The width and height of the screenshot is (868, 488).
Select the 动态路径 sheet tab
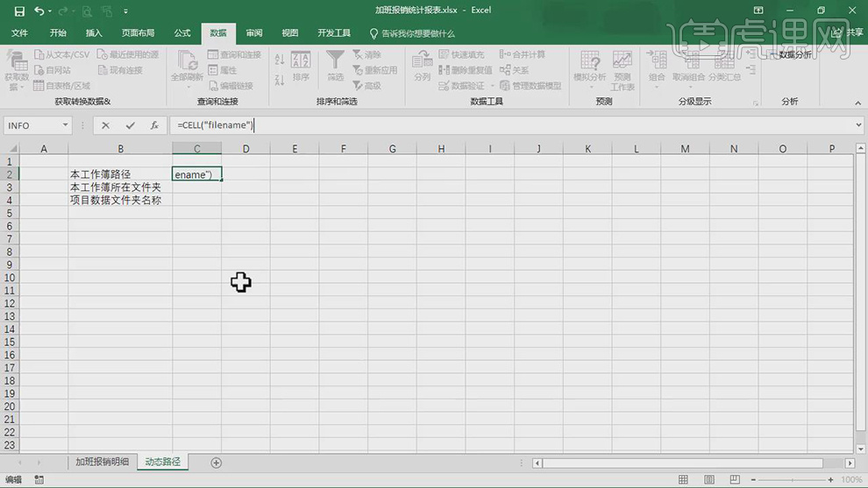pyautogui.click(x=163, y=462)
